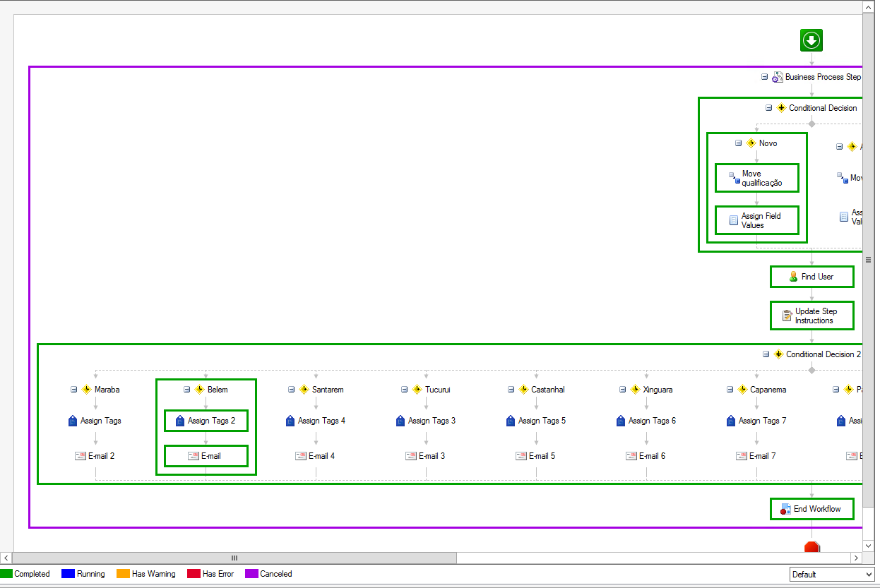Image resolution: width=880 pixels, height=588 pixels.
Task: Click the E-mail 5 envelope icon
Action: pos(521,456)
